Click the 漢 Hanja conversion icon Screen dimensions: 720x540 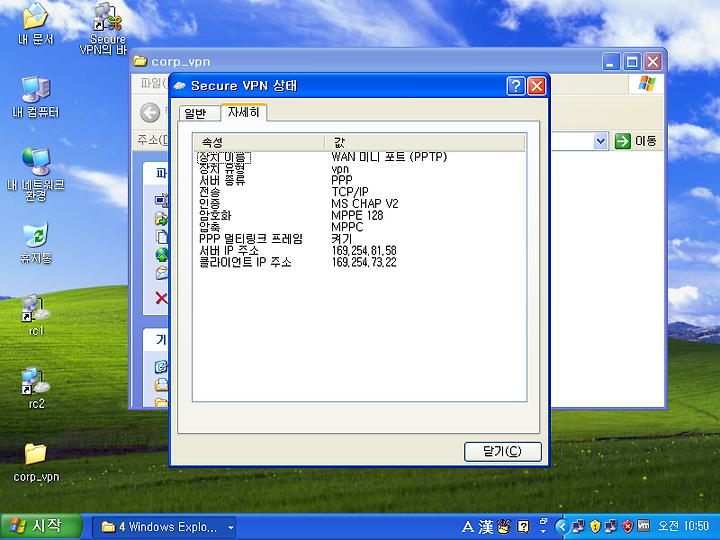[486, 527]
